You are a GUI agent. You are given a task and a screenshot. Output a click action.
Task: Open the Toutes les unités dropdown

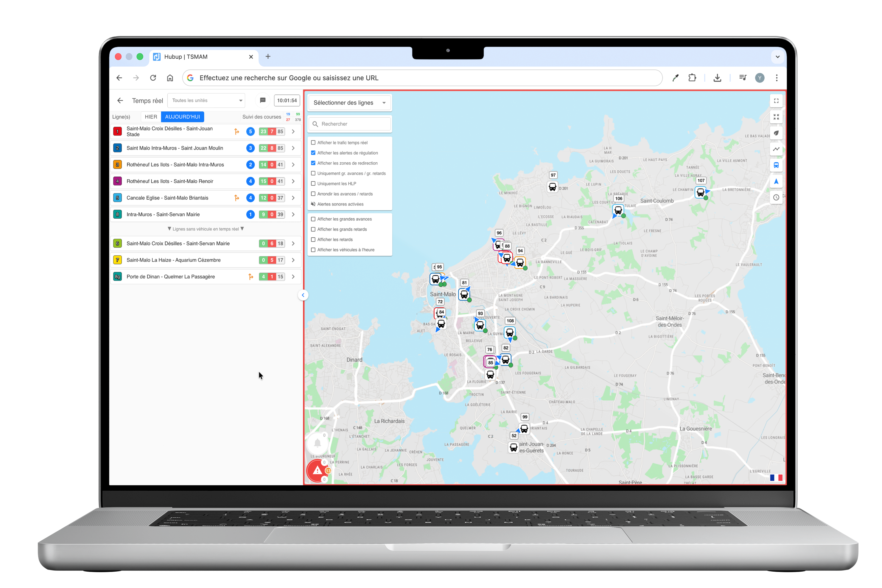[x=207, y=100]
